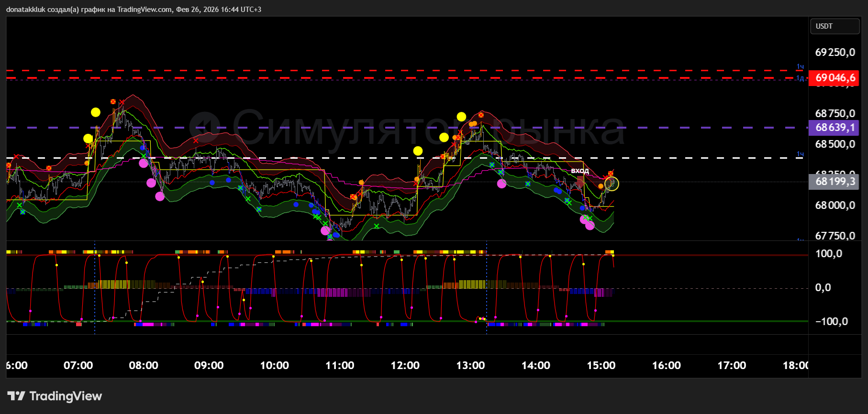The height and width of the screenshot is (414, 868).
Task: Click the yellow ring around the latest candle
Action: coord(612,184)
